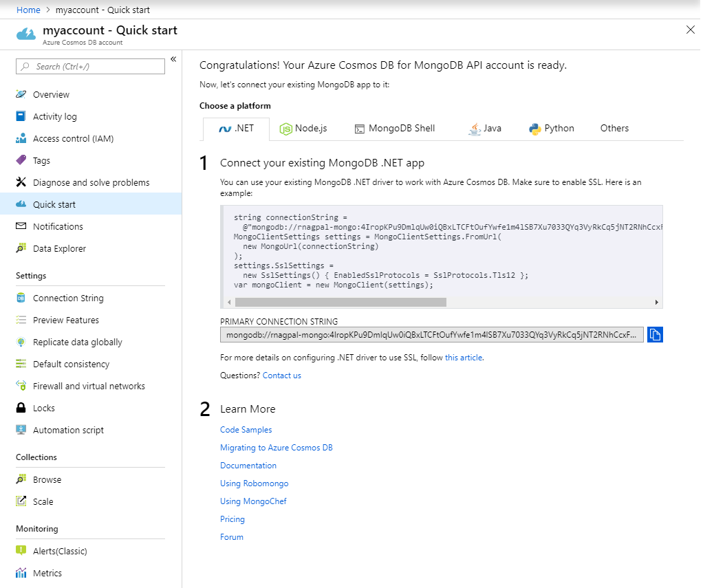Switch to the Python platform tab
Image resolution: width=703 pixels, height=588 pixels.
click(x=552, y=128)
